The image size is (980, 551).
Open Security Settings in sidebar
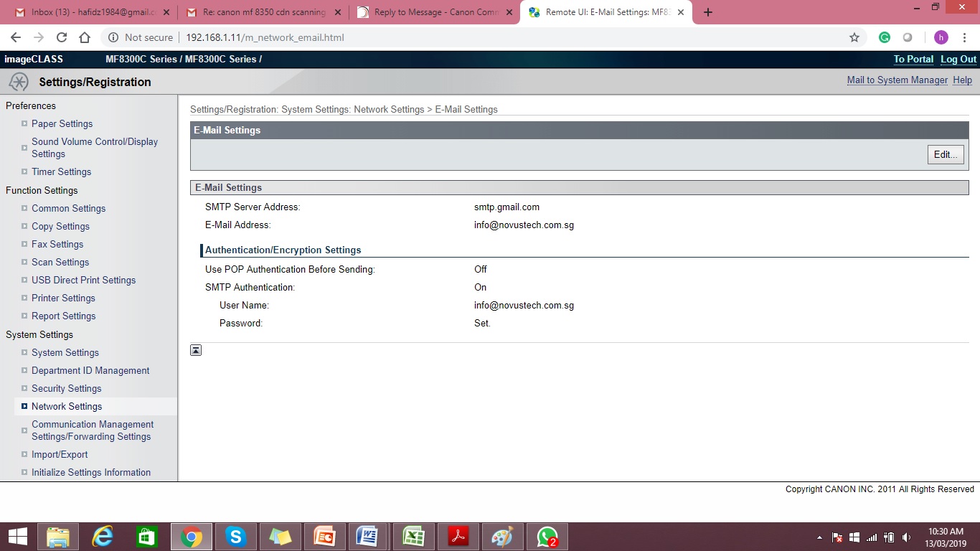(66, 388)
